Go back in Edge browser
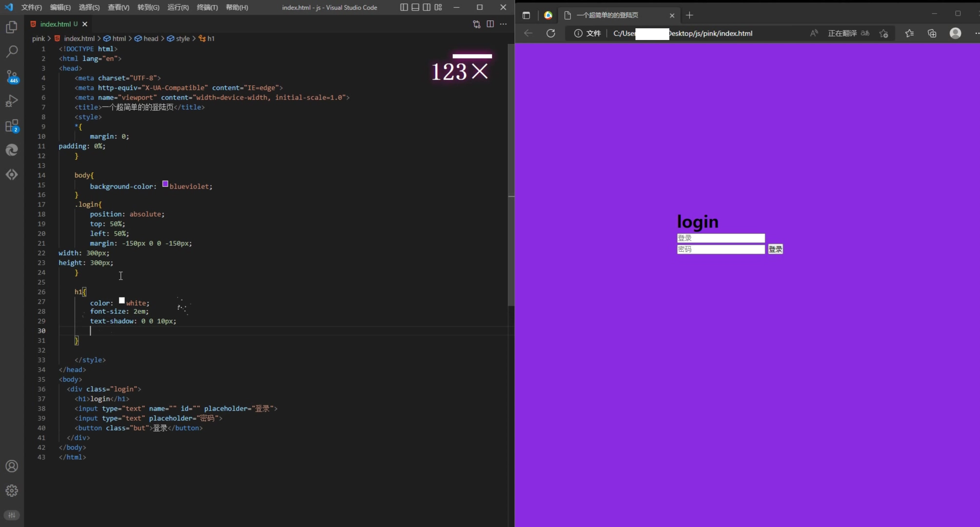Screen dimensions: 980x527 click(x=528, y=33)
